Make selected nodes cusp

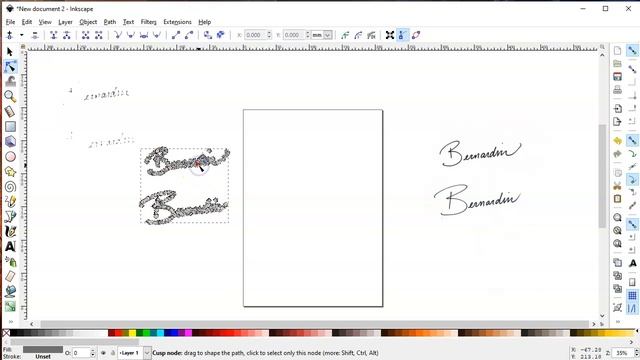click(118, 35)
